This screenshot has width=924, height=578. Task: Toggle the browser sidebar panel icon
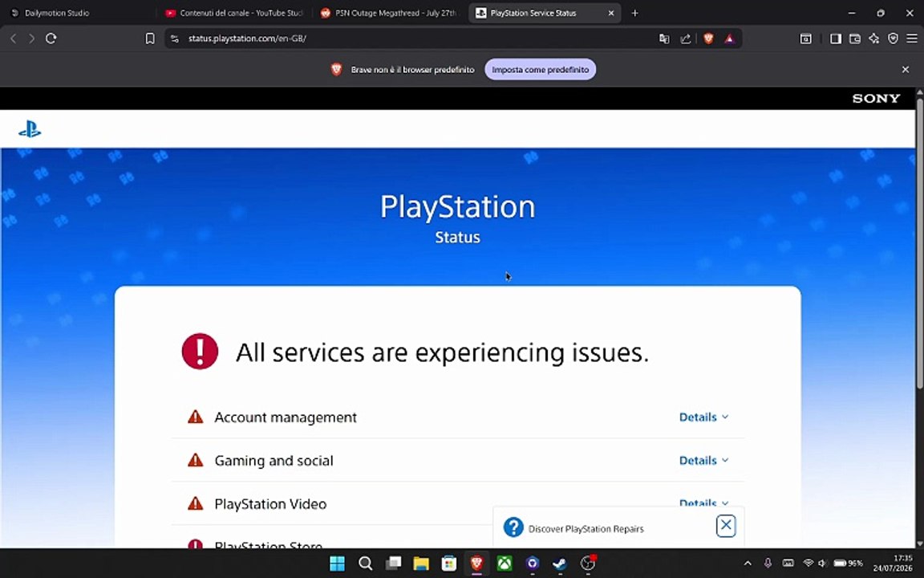pyautogui.click(x=836, y=39)
